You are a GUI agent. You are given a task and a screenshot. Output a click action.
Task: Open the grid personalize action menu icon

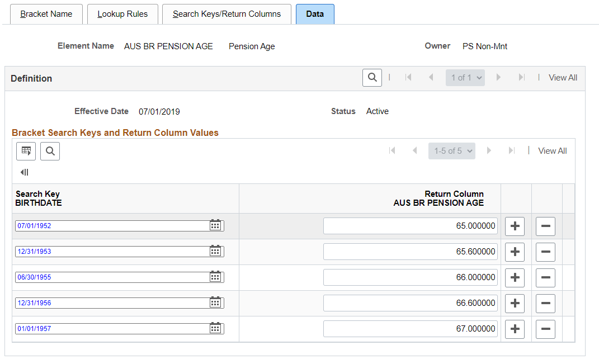tap(26, 151)
